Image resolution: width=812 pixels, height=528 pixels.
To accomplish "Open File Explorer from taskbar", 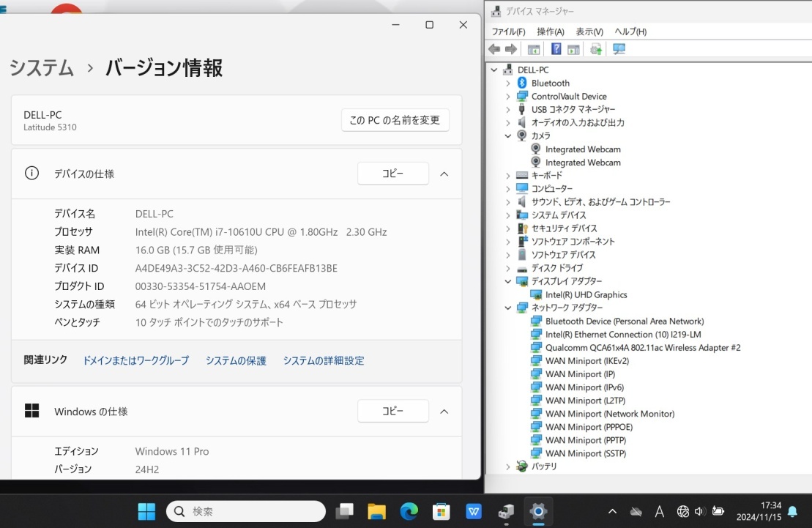I will (376, 511).
